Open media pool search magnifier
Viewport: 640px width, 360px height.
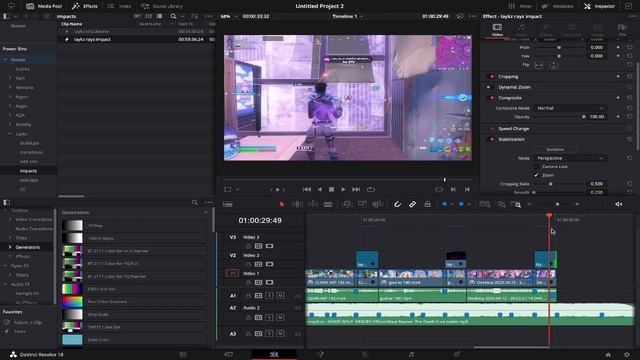pyautogui.click(x=173, y=16)
